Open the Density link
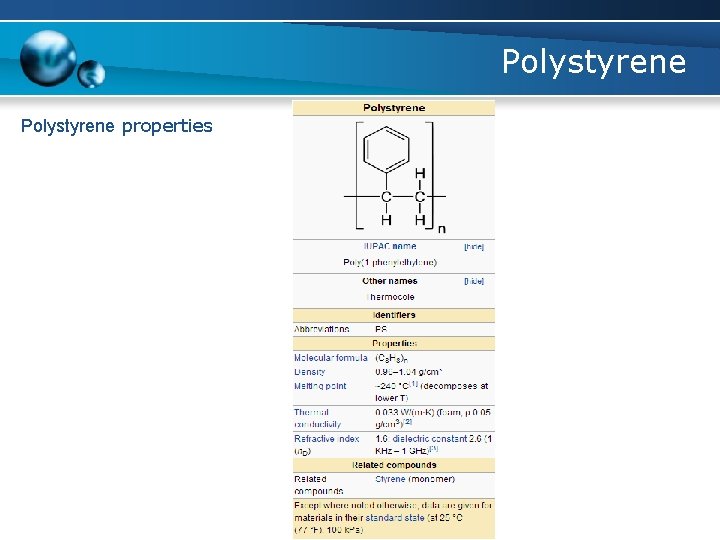Screen dimensions: 720x540 pos(309,372)
